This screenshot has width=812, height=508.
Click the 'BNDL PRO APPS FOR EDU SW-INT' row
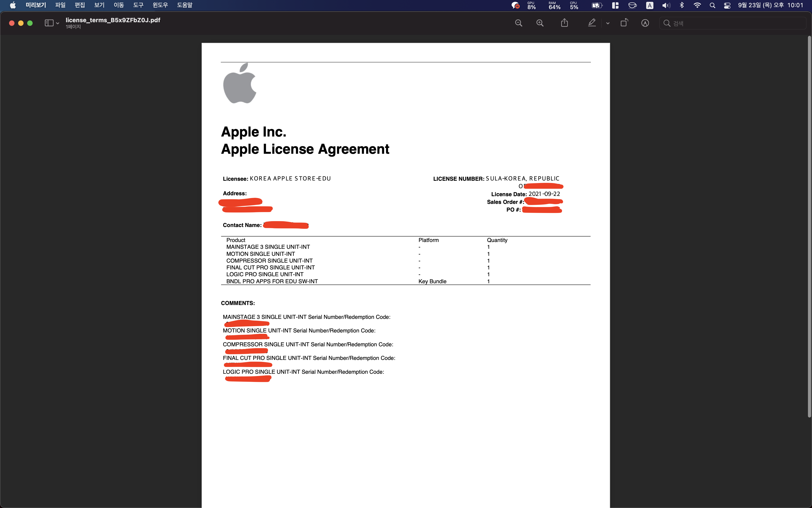(406, 281)
